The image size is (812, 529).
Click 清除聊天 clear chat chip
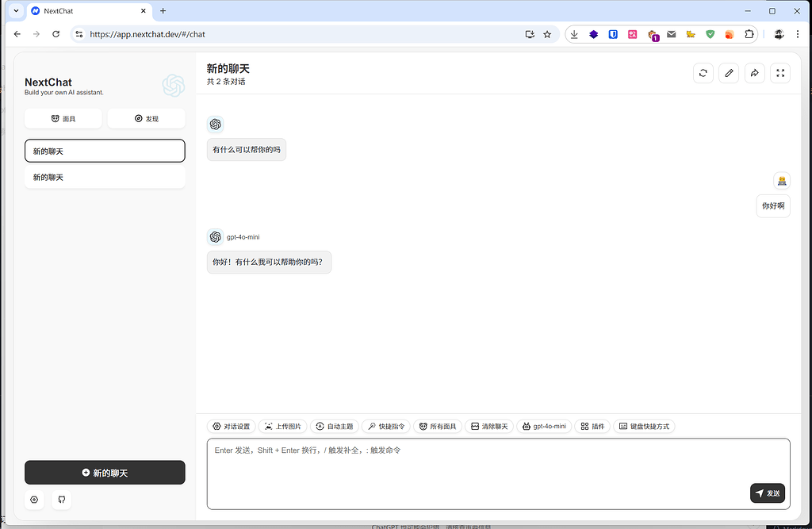[489, 427]
